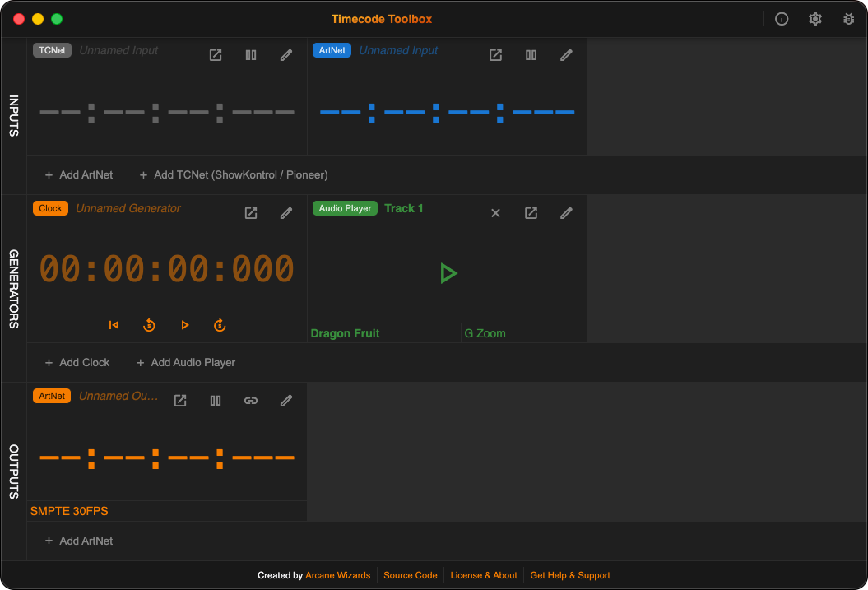Select the Unnamed Generator name
Image resolution: width=868 pixels, height=590 pixels.
(x=128, y=208)
